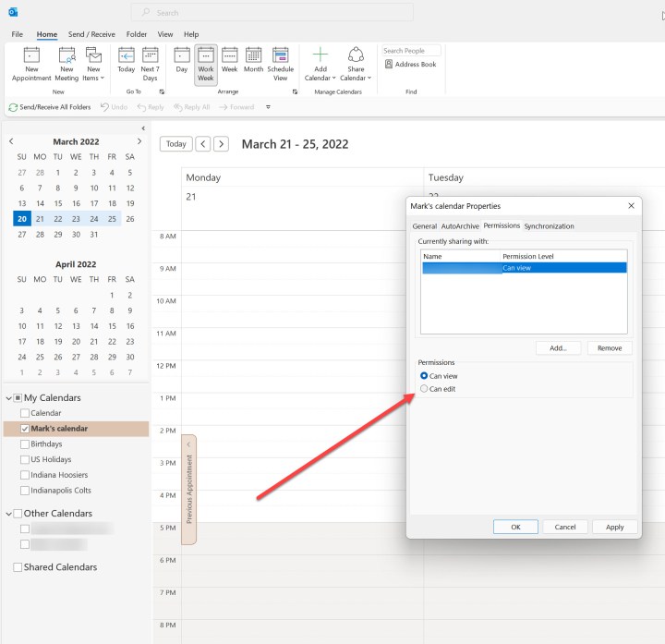Go to Today in the ribbon

tap(126, 60)
